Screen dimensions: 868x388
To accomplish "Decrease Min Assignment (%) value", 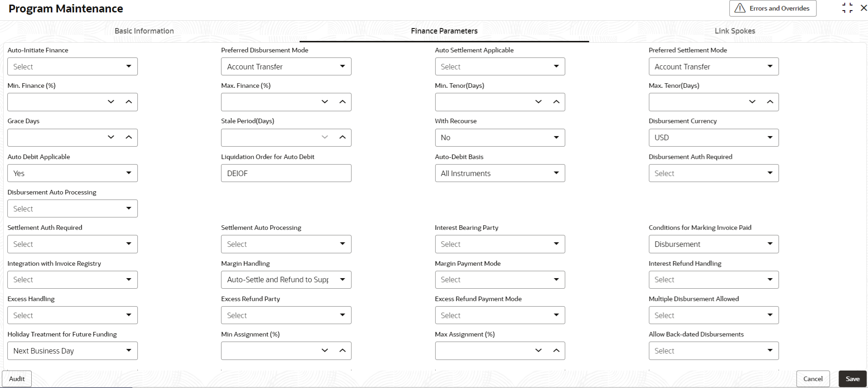I will (x=325, y=351).
